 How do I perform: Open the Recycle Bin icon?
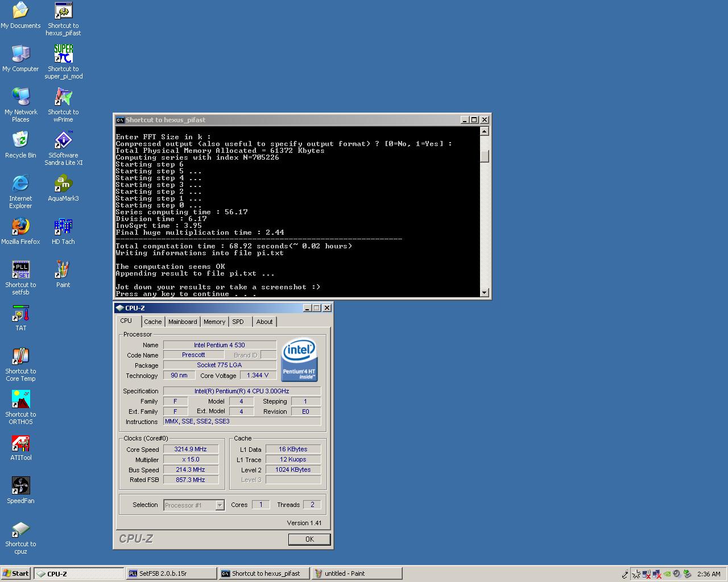coord(20,145)
